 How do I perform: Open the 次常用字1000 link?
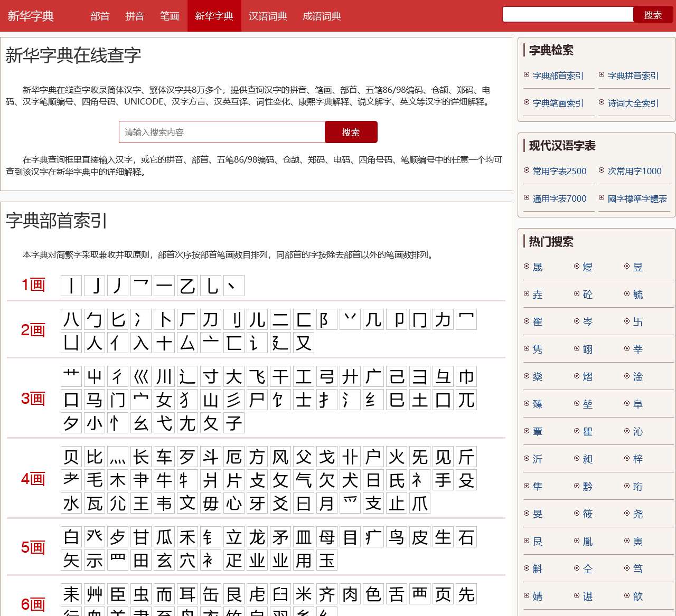(635, 171)
